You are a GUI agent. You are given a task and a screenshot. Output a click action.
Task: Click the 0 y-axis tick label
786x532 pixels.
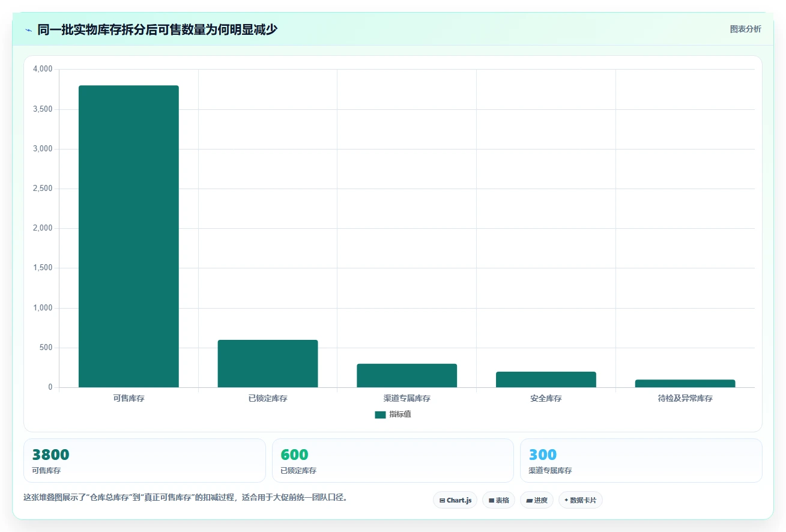click(50, 387)
